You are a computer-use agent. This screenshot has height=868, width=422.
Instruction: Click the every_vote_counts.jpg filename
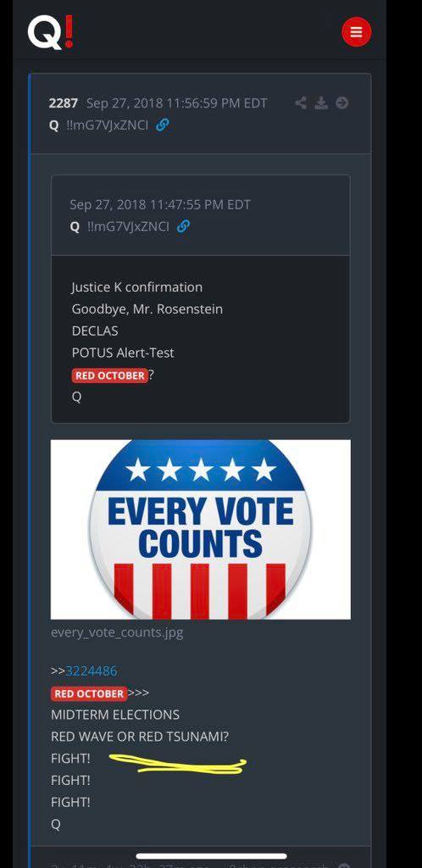pyautogui.click(x=117, y=632)
